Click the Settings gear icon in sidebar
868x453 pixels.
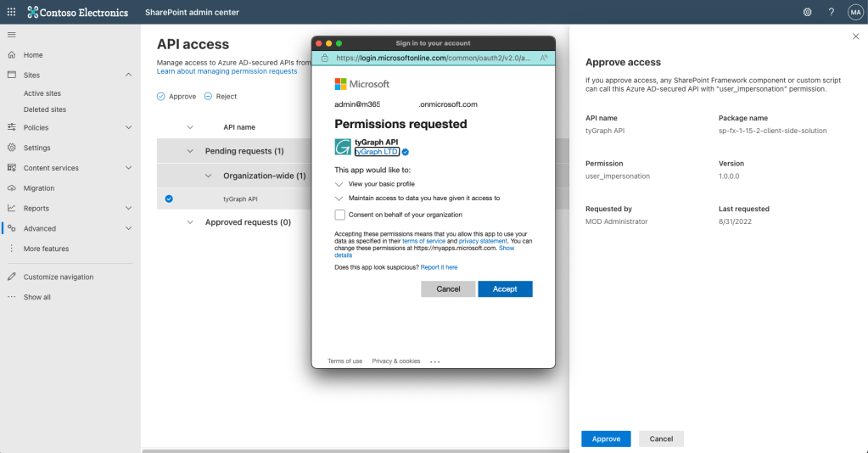(x=12, y=148)
